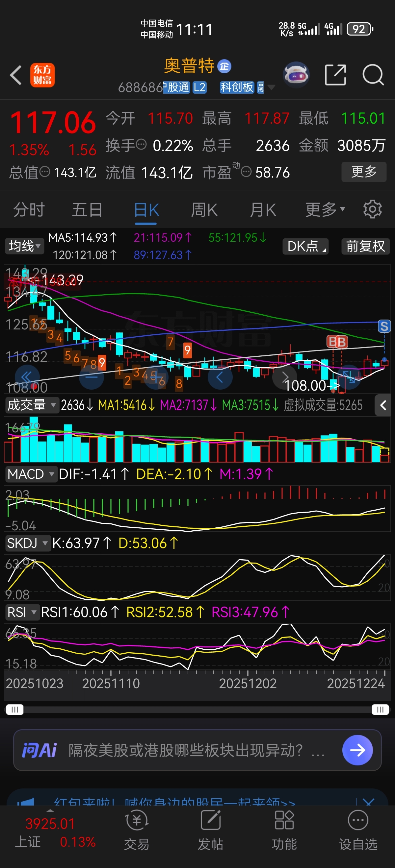395x868 pixels.
Task: Open 功能 functions icon in bottom bar
Action: coord(284,830)
